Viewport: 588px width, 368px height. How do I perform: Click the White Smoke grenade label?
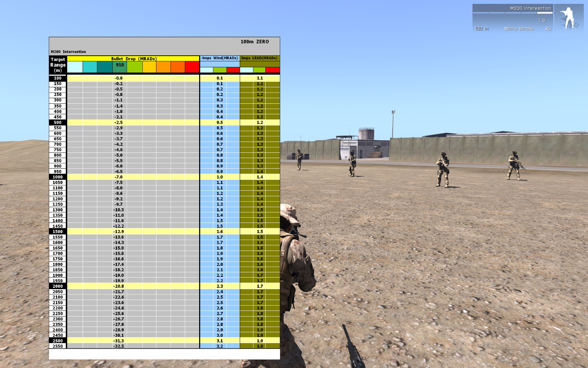[519, 29]
